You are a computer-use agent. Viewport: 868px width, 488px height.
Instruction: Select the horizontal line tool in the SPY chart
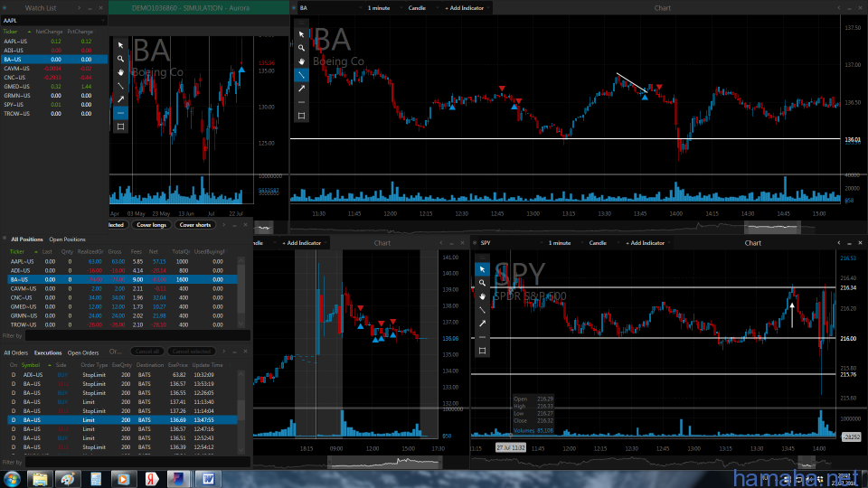[x=482, y=337]
